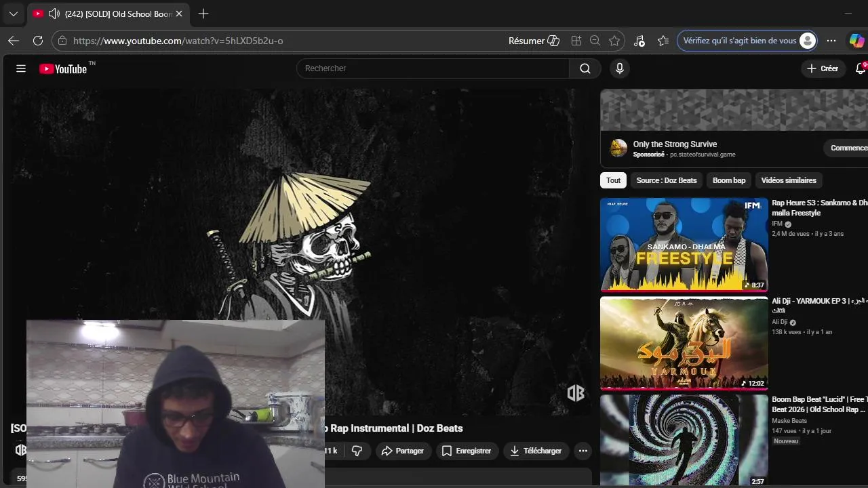Screen dimensions: 868x488
Task: Click the Commencer sponsored ad button
Action: coord(846,148)
